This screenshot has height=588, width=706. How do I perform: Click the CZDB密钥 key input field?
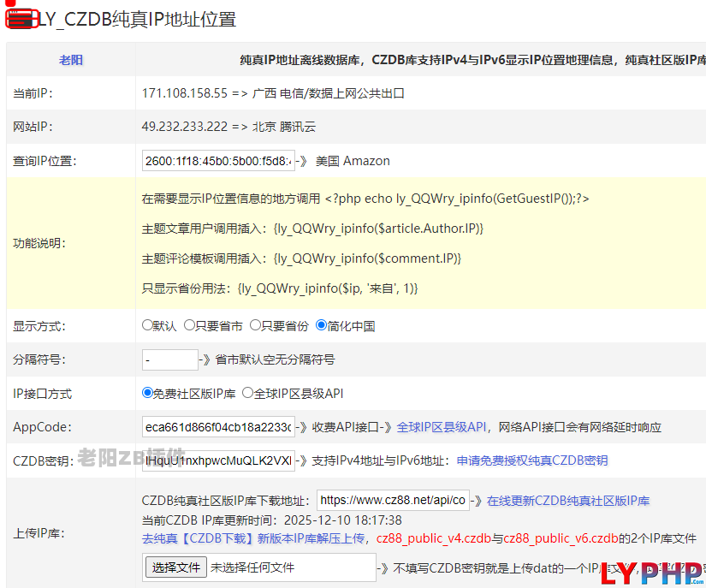coord(218,460)
